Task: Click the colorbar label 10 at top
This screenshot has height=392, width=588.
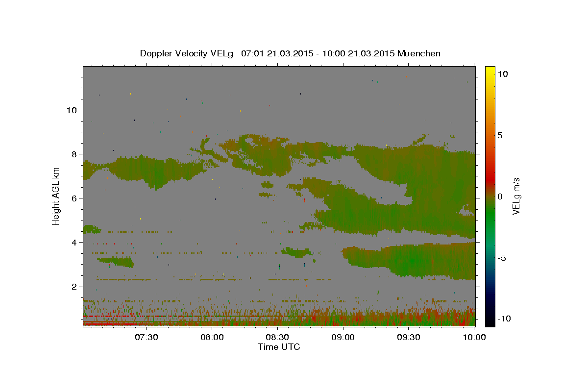Action: 502,73
